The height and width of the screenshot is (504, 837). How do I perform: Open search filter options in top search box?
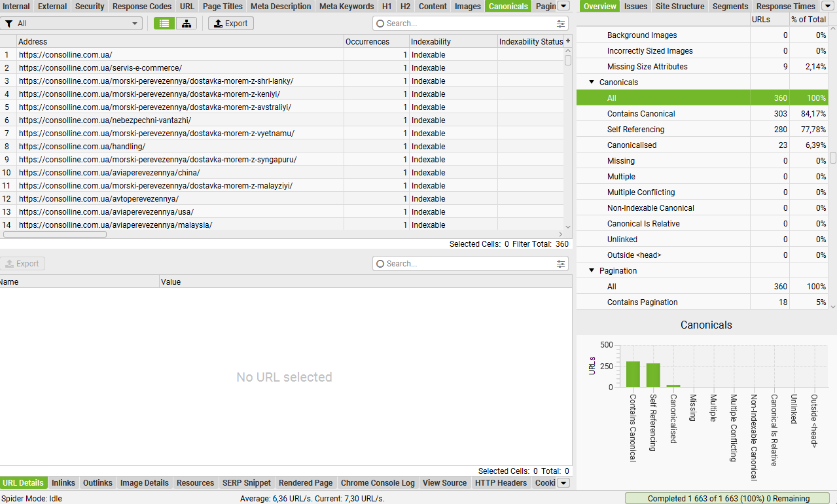pyautogui.click(x=561, y=24)
